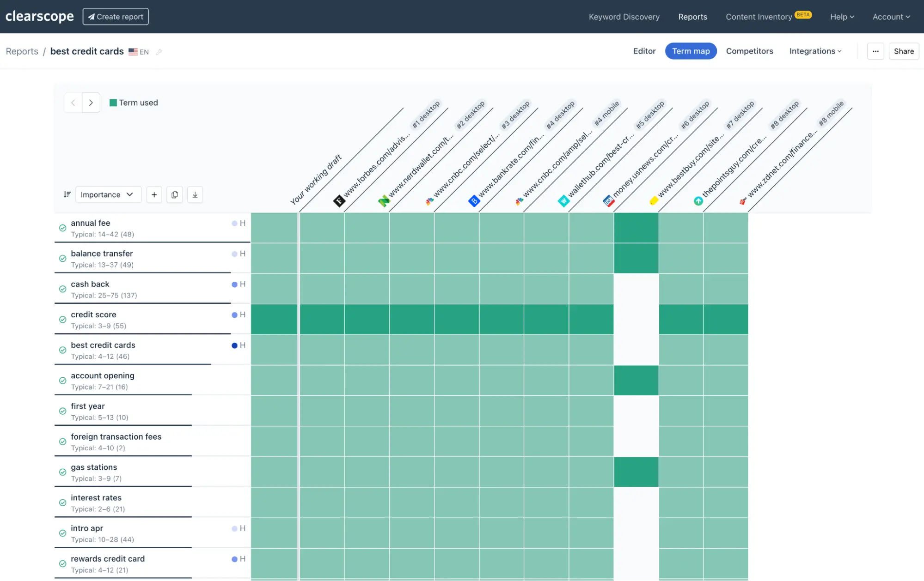Click the Forbes favicon in column header

[339, 201]
